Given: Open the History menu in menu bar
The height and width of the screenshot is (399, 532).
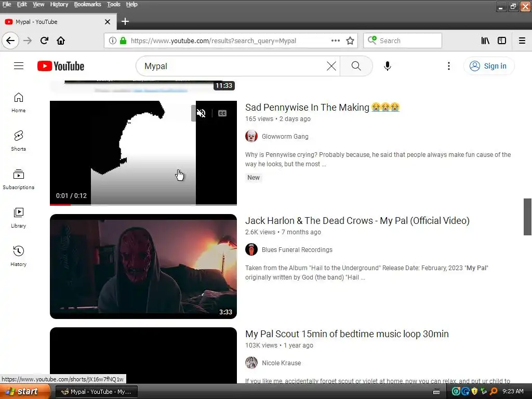Looking at the screenshot, I should pyautogui.click(x=59, y=4).
